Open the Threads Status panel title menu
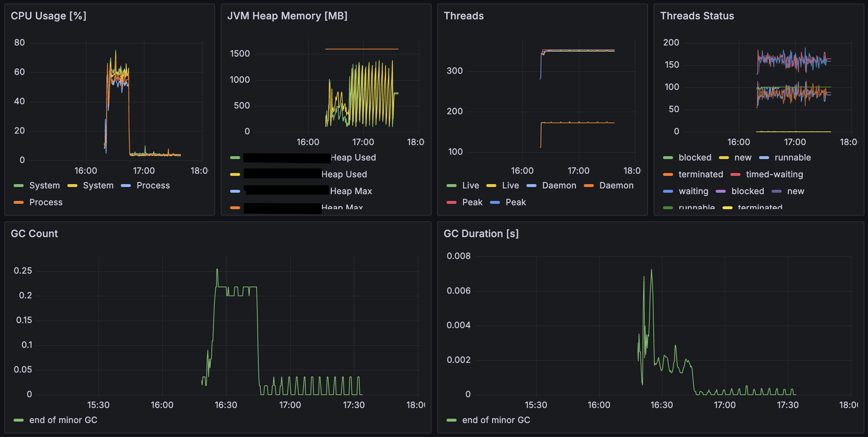 tap(697, 16)
